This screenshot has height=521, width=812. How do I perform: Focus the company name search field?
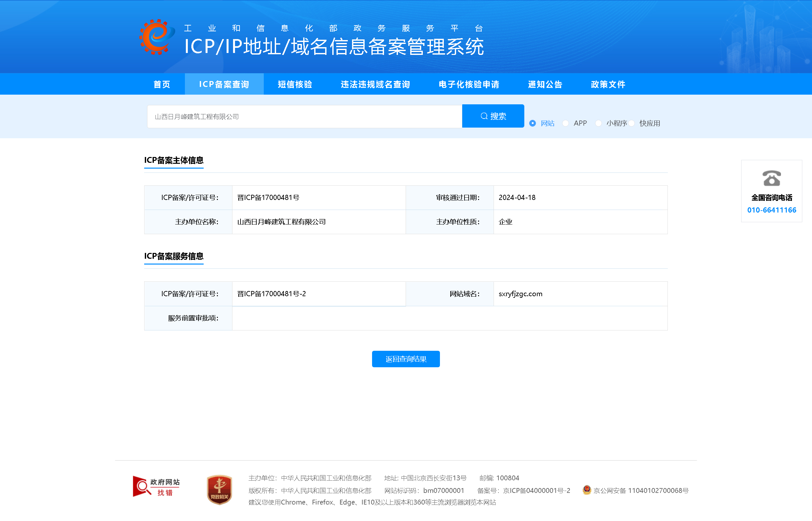tap(304, 116)
